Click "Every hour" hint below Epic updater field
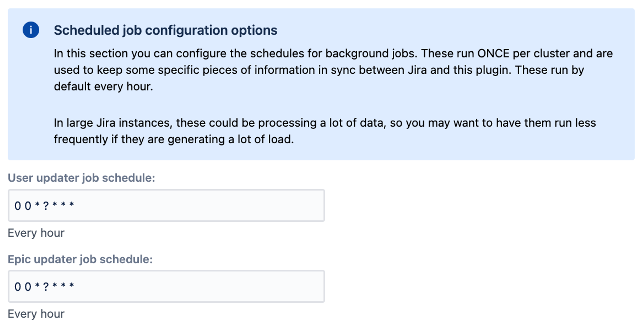Image resolution: width=644 pixels, height=333 pixels. click(36, 314)
